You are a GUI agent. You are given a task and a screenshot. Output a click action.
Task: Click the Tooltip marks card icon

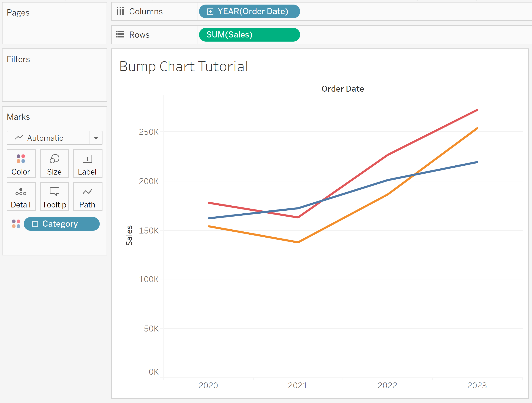click(54, 192)
